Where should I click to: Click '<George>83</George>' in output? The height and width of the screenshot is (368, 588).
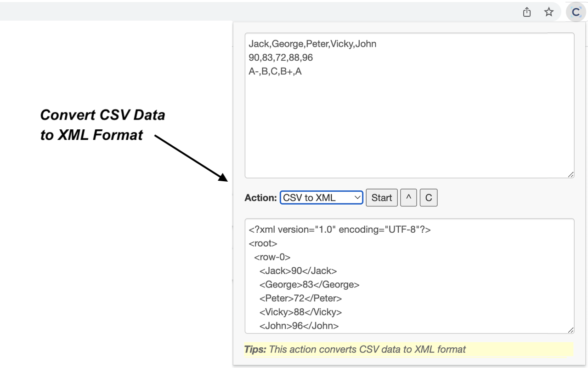click(309, 285)
